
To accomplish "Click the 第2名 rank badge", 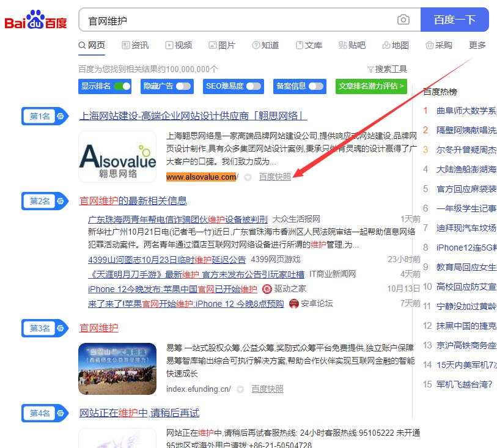I will tap(45, 201).
